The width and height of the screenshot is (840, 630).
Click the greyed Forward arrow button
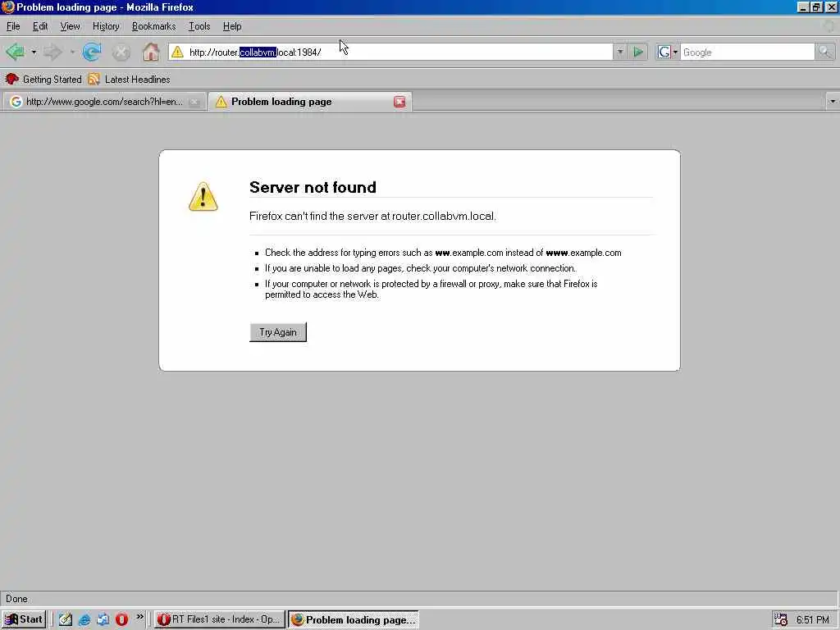click(x=52, y=52)
